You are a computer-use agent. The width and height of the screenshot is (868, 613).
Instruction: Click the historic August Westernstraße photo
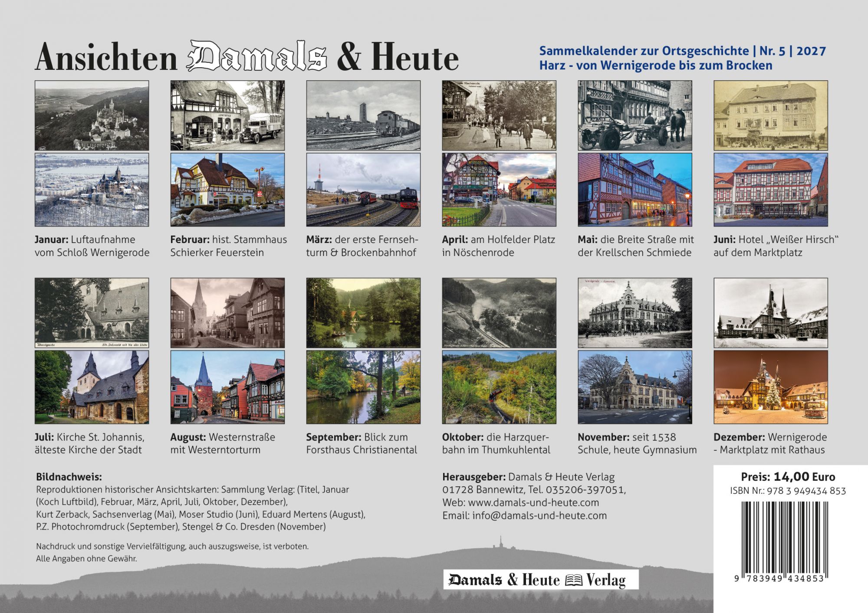227,313
